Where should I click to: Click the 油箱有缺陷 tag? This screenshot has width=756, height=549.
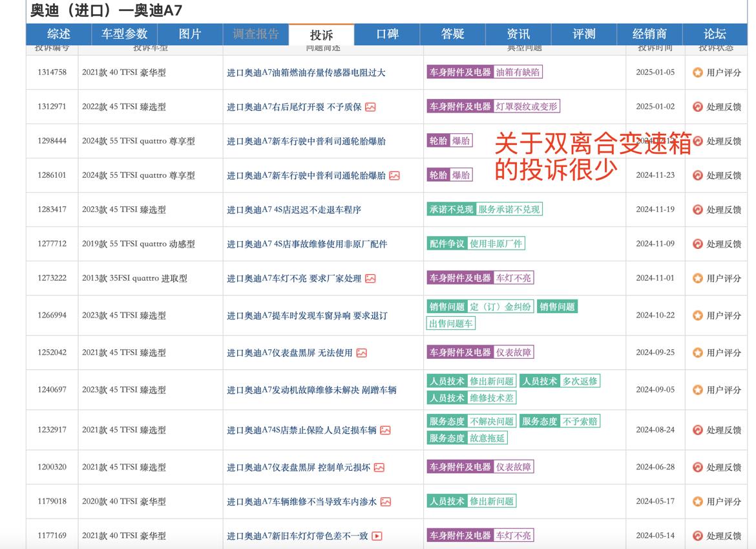click(x=518, y=72)
